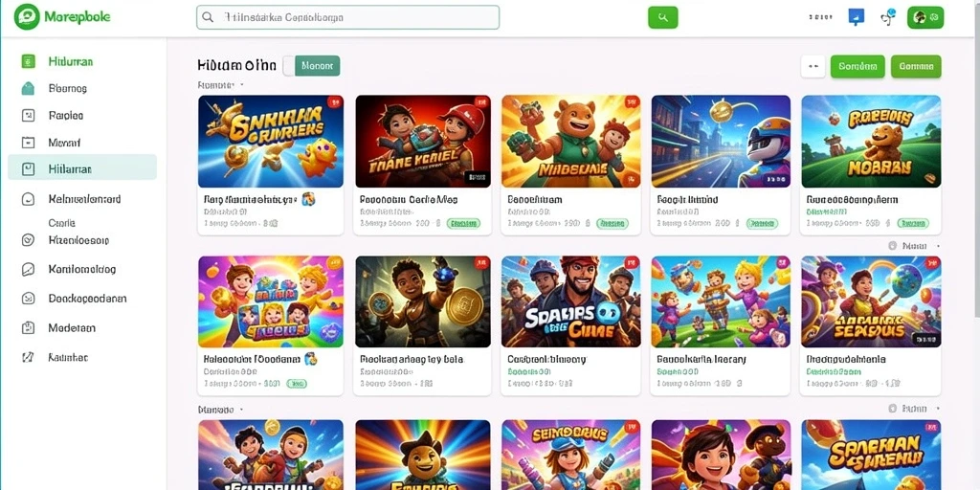980x490 pixels.
Task: Toggle green pill badge on fifth game card
Action: pos(913,222)
